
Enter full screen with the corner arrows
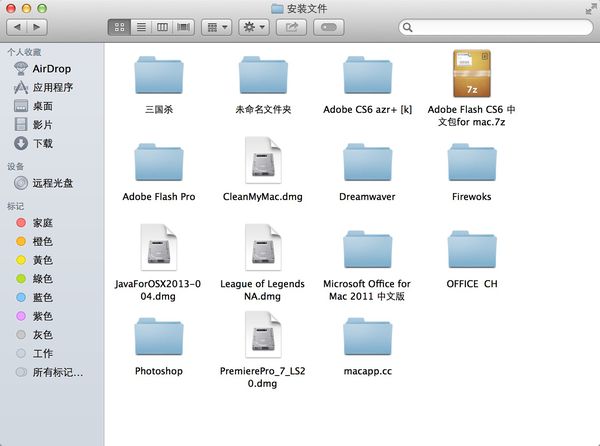click(591, 8)
